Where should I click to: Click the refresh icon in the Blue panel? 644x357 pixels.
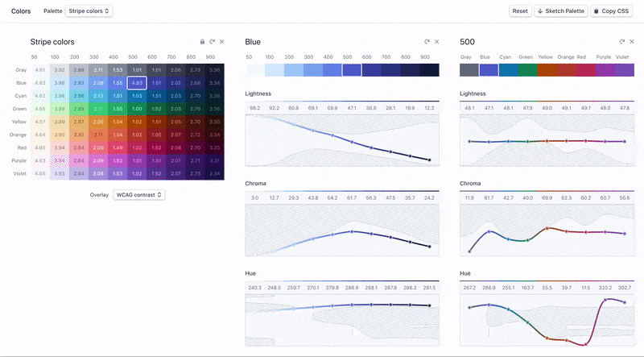[x=427, y=42]
